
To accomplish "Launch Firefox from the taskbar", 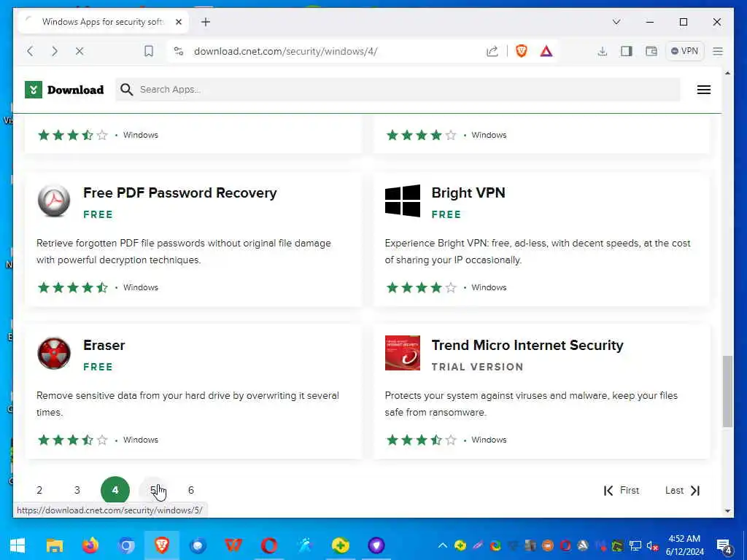I will 90,545.
